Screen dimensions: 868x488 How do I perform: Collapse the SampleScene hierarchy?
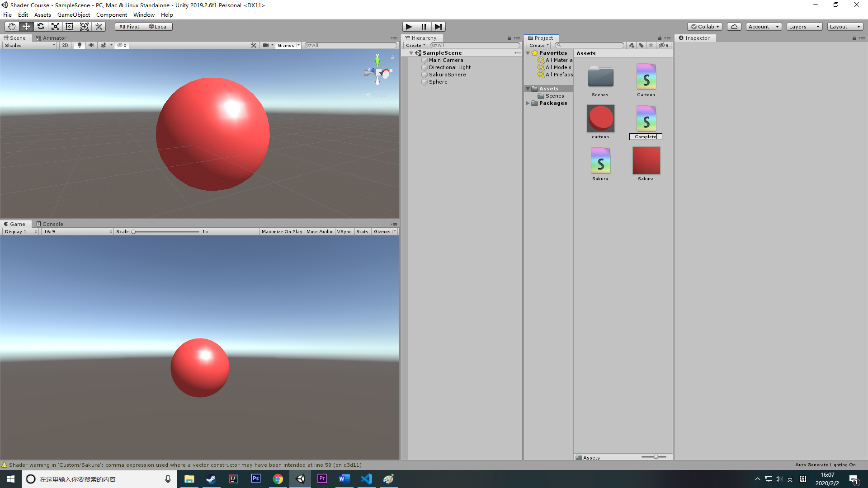tap(411, 53)
